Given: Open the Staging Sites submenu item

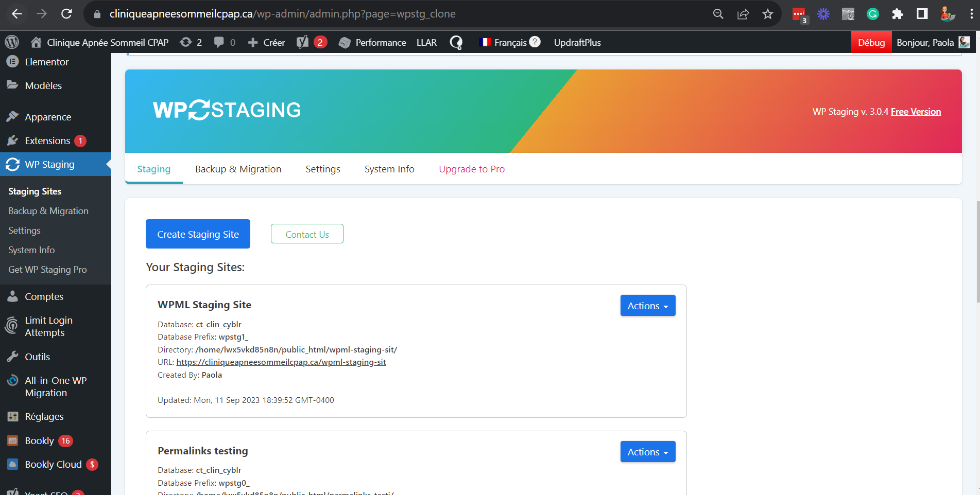Looking at the screenshot, I should tap(35, 191).
